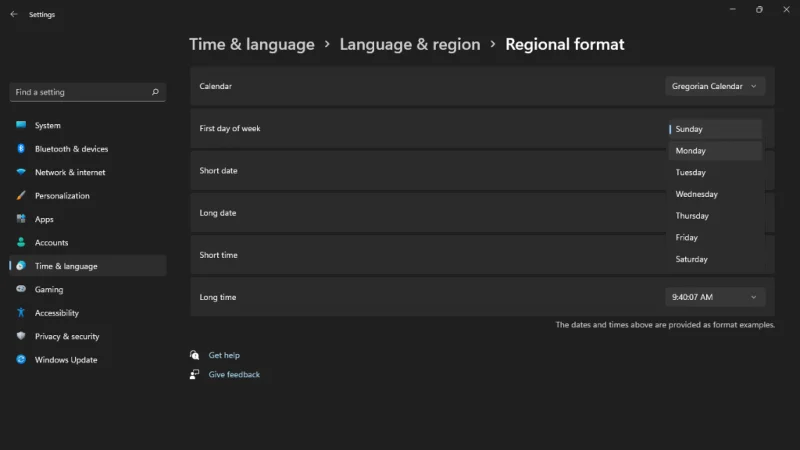800x450 pixels.
Task: Close the Settings window
Action: (x=786, y=9)
